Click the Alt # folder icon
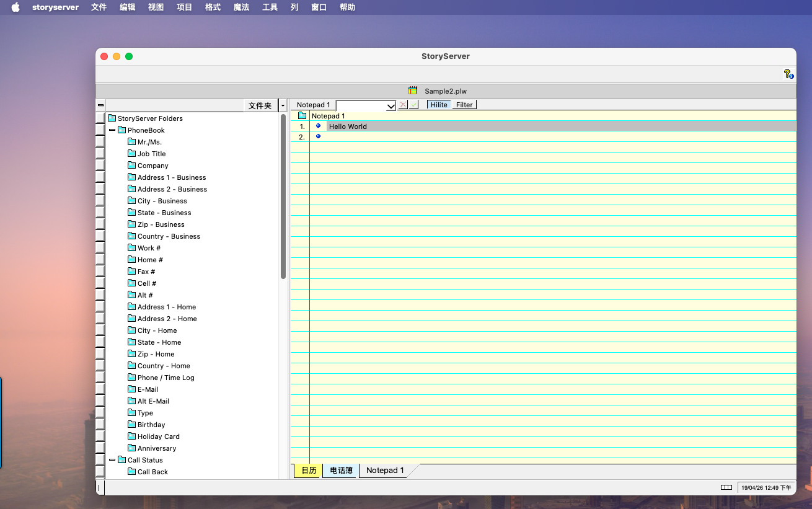 click(131, 295)
